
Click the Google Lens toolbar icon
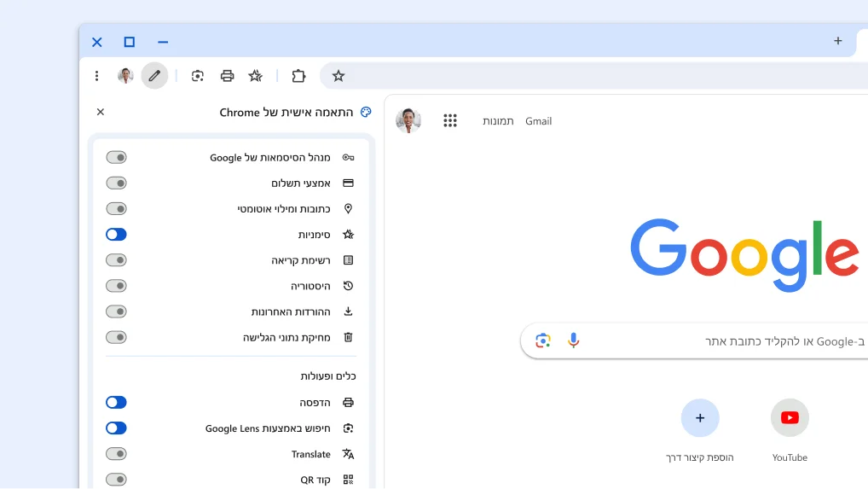tap(198, 76)
